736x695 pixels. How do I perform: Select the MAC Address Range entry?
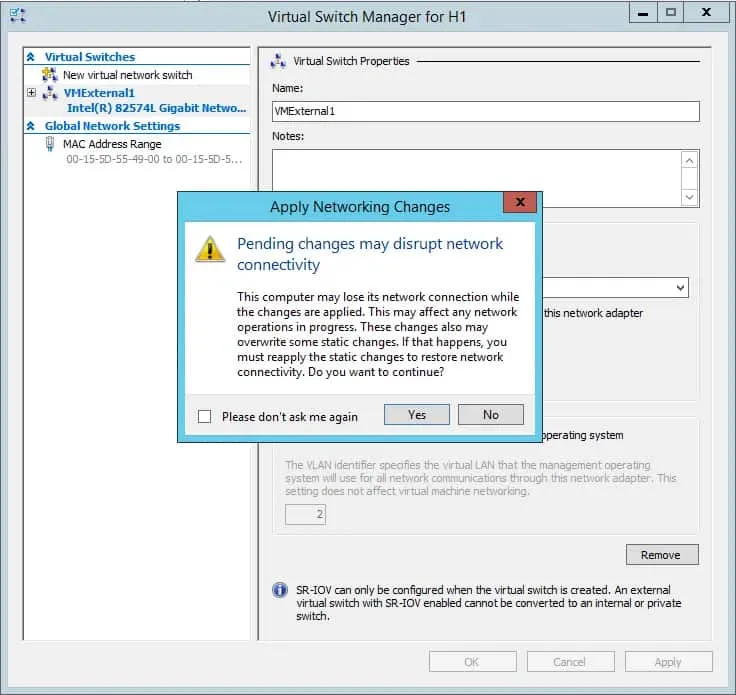click(x=112, y=144)
